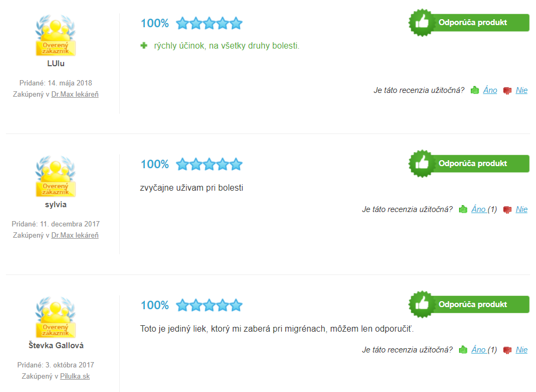This screenshot has height=392, width=536.
Task: Click green thumbs-up icon in LUlu's review
Action: pos(475,90)
